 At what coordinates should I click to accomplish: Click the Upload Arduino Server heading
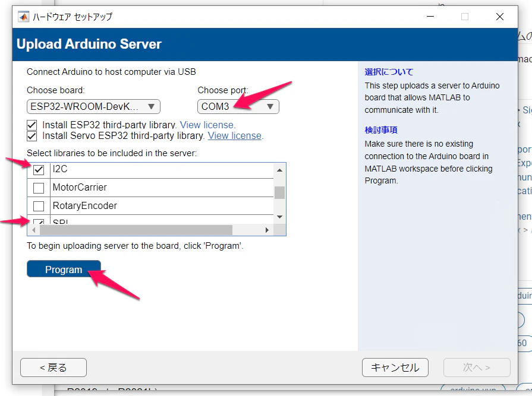pos(89,44)
